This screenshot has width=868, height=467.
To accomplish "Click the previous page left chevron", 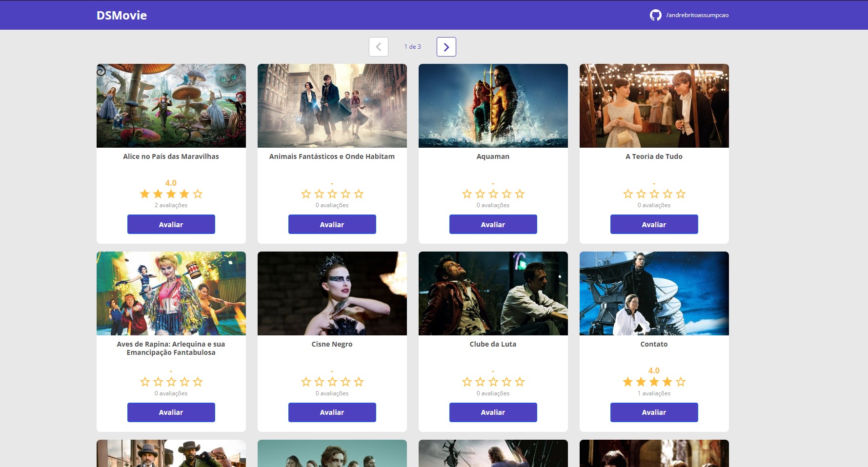I will coord(378,47).
